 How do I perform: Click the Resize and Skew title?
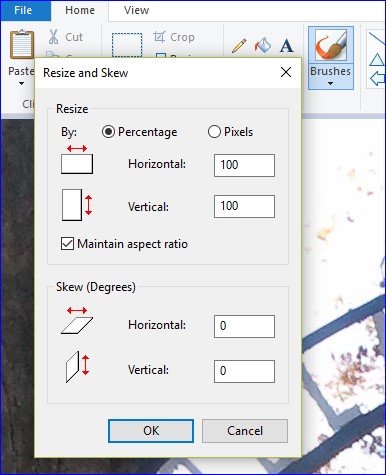click(x=86, y=73)
